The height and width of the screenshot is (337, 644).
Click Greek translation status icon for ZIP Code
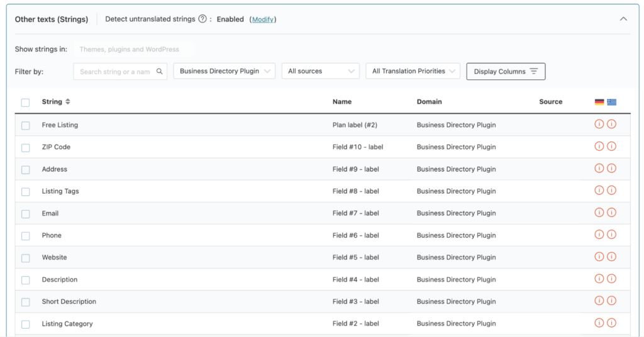[611, 146]
